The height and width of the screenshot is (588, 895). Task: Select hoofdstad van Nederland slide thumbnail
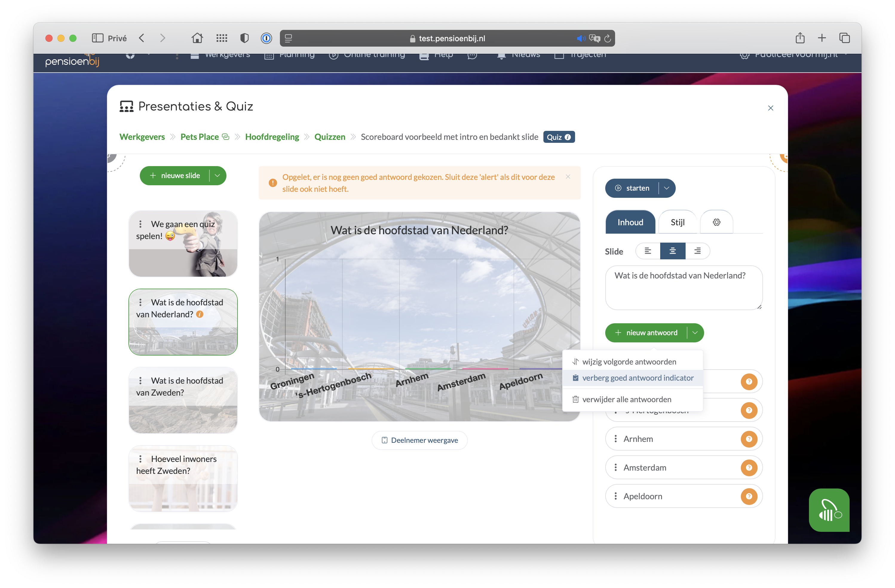[x=183, y=322]
